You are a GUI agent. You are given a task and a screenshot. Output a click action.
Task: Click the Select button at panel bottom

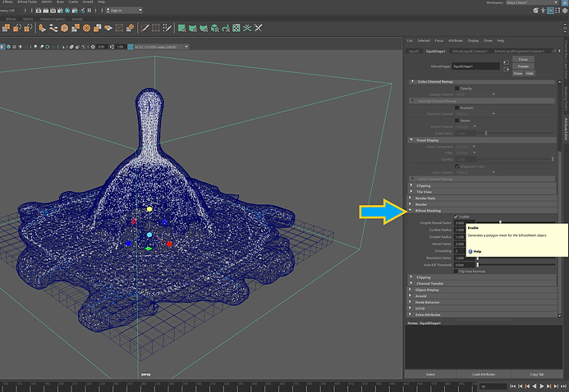[x=430, y=374]
